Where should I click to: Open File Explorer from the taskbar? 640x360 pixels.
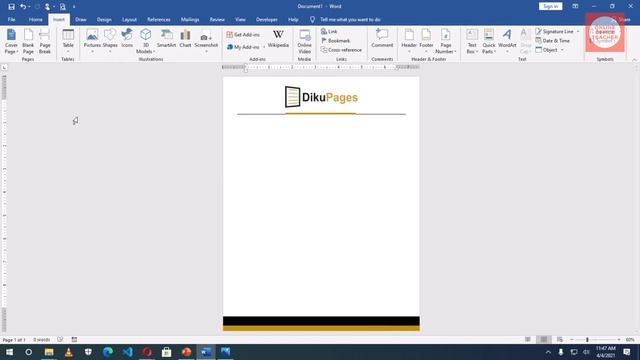point(49,352)
